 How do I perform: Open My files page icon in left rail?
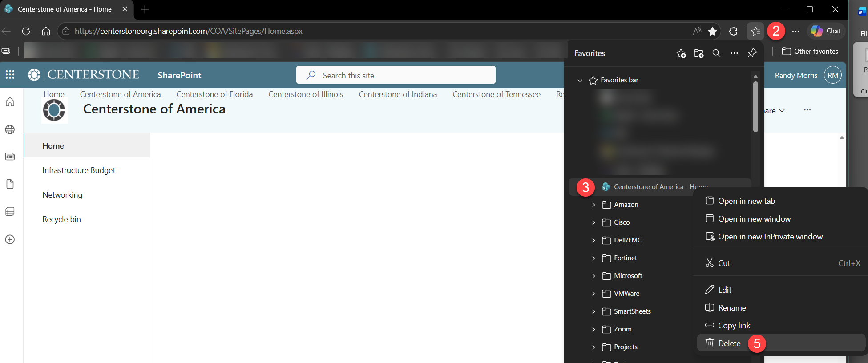click(x=10, y=184)
